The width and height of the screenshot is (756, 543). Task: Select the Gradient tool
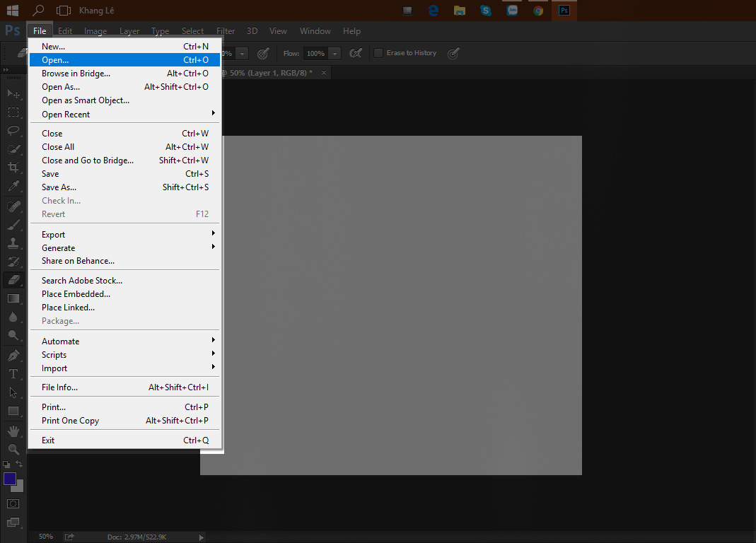coord(13,298)
